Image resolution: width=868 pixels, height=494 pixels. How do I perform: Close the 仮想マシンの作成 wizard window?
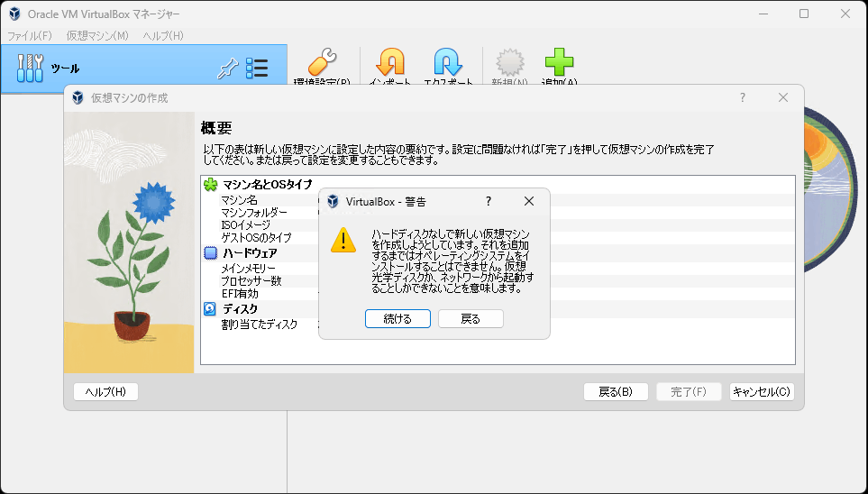tap(782, 97)
